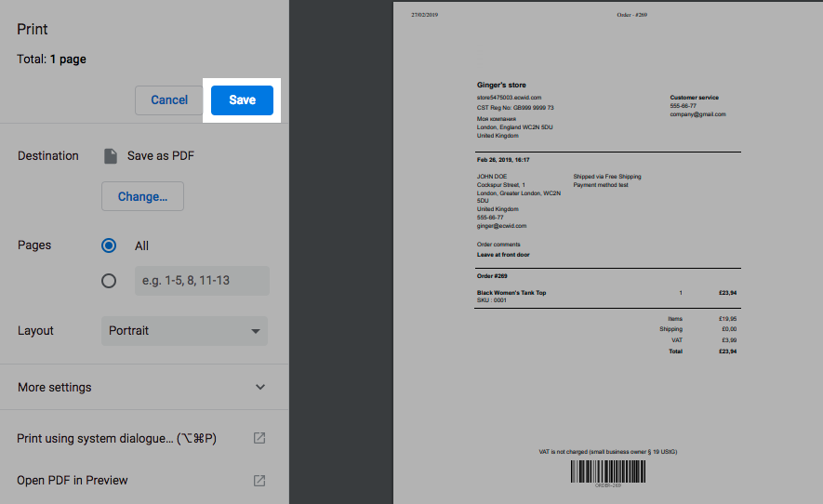This screenshot has height=504, width=823.
Task: Click the Feb 26, 2019, 16:17 date
Action: point(503,160)
